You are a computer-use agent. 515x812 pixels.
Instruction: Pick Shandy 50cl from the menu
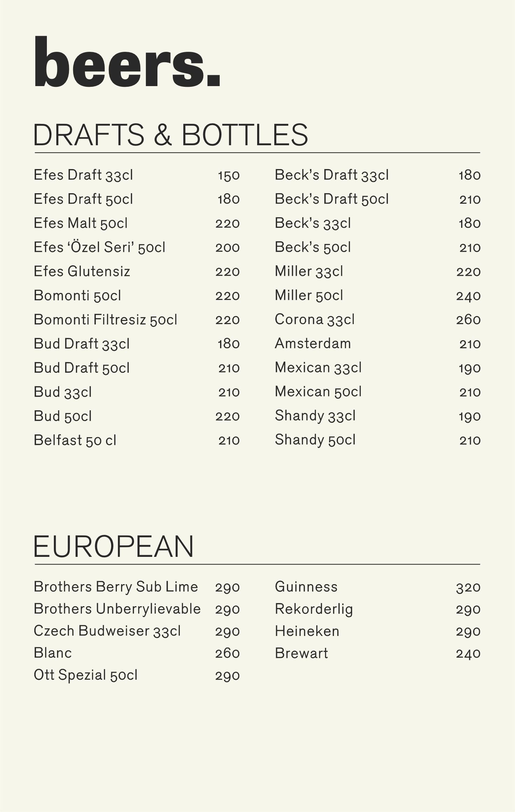pyautogui.click(x=315, y=440)
